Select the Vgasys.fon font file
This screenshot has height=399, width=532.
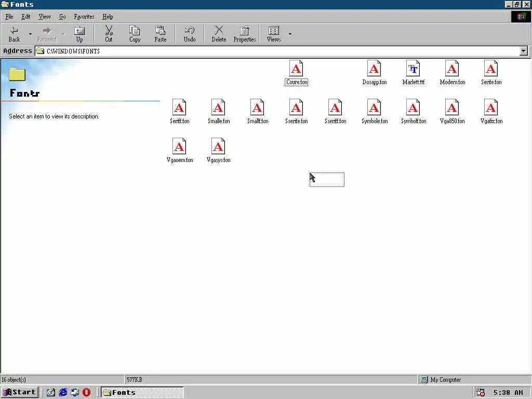tap(219, 151)
